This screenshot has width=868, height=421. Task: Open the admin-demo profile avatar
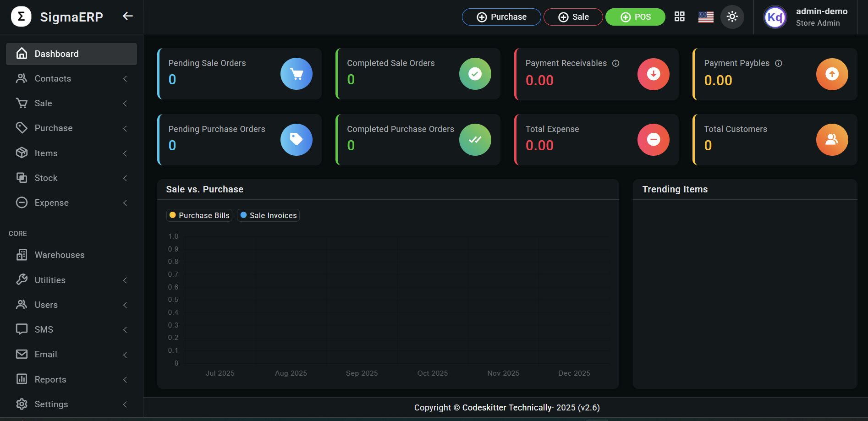(775, 17)
